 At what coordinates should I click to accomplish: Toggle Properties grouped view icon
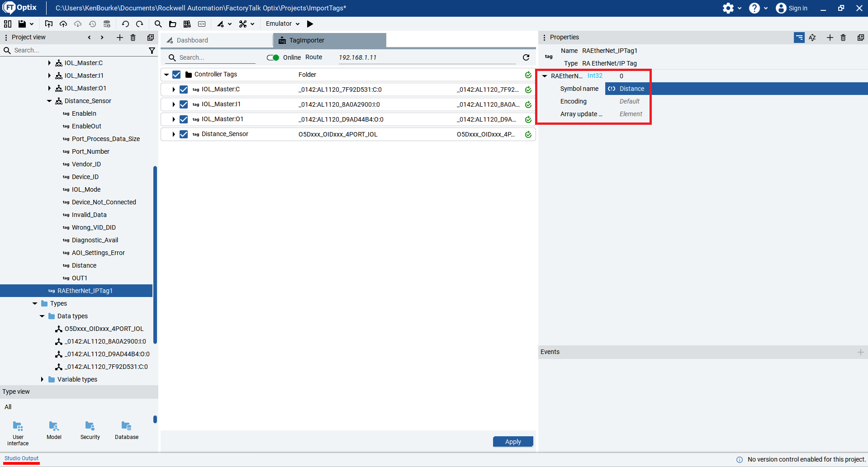pyautogui.click(x=799, y=38)
